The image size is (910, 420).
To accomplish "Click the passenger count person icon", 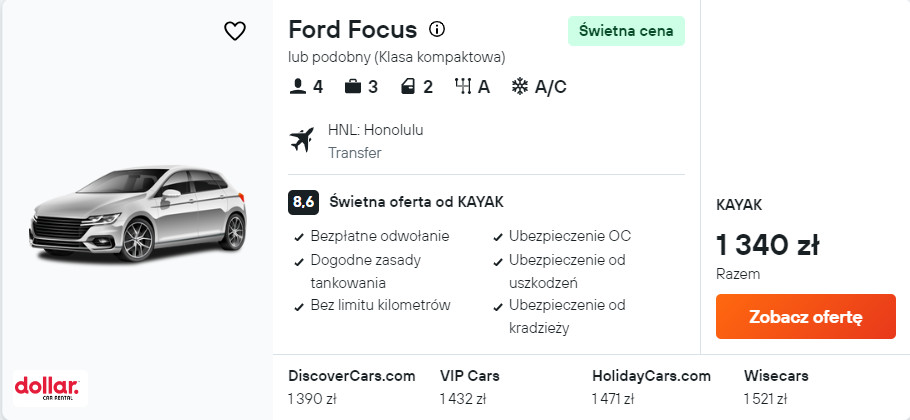I will 297,87.
